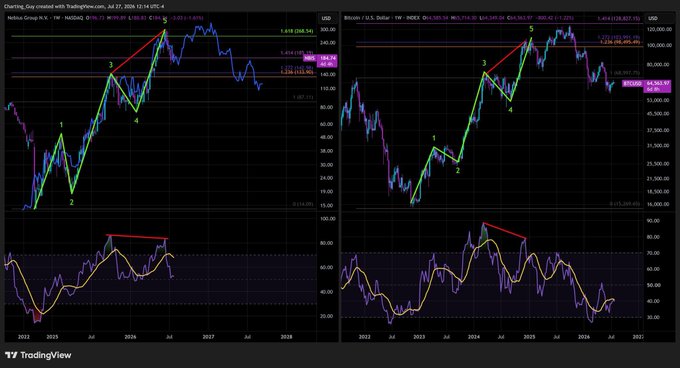Click 2027 on Nebius time axis
Image resolution: width=680 pixels, height=368 pixels.
click(x=208, y=336)
